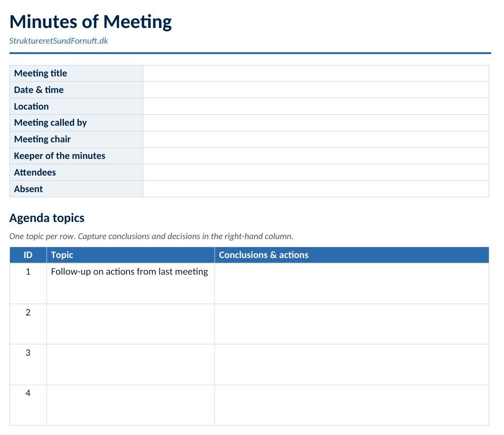Select the Date & time value cell
This screenshot has height=435, width=504.
(x=316, y=90)
